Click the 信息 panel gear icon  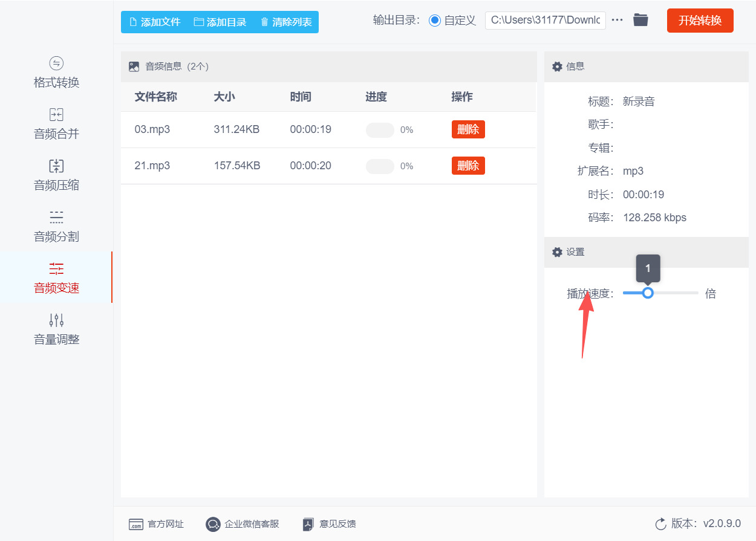click(558, 66)
